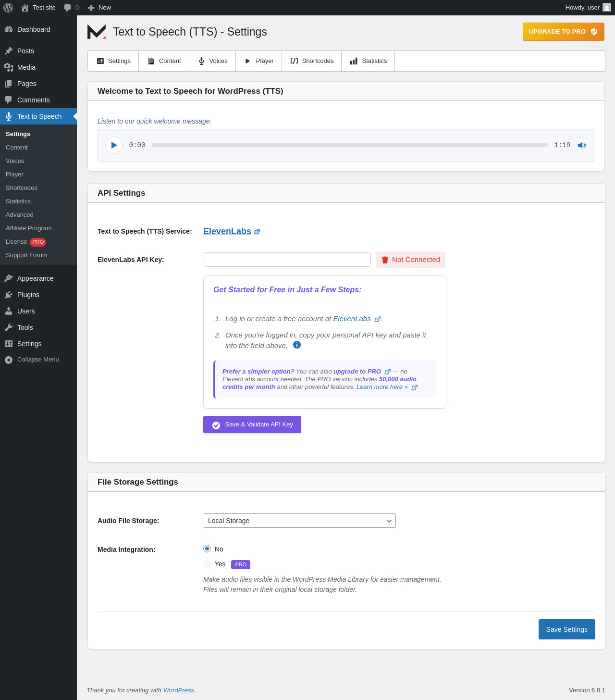This screenshot has height=700, width=615.
Task: Open the Player submenu item
Action: 38,175
